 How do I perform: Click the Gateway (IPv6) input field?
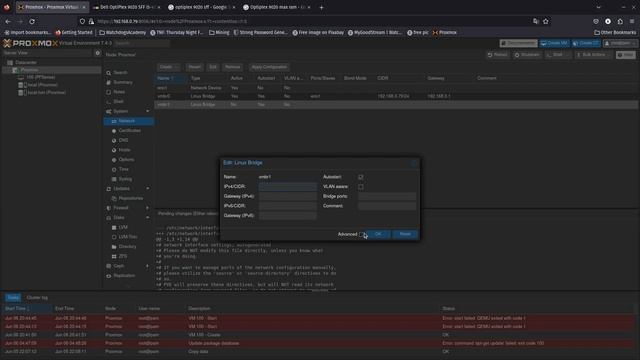288,216
